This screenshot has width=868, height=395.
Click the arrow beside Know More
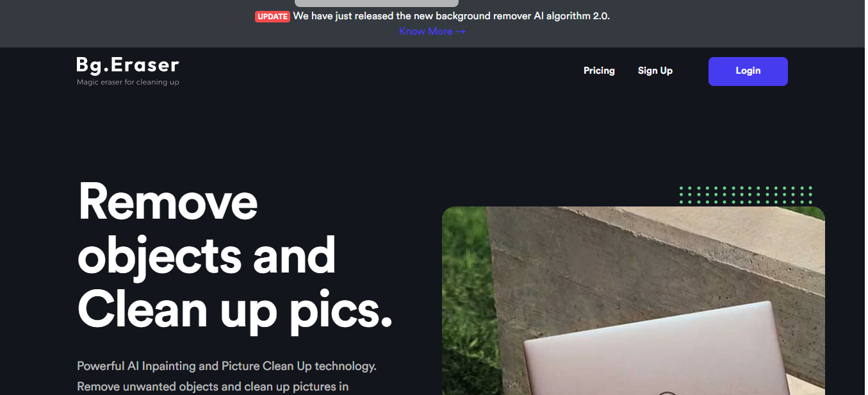click(x=460, y=31)
